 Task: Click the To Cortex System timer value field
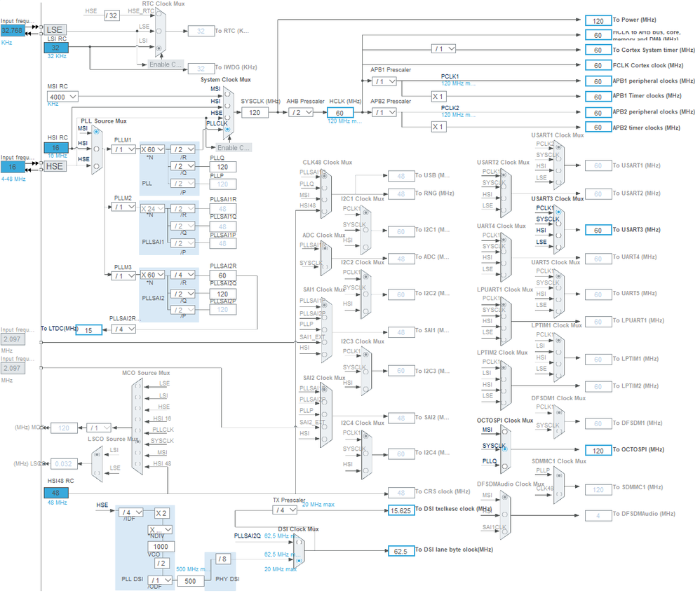click(598, 50)
